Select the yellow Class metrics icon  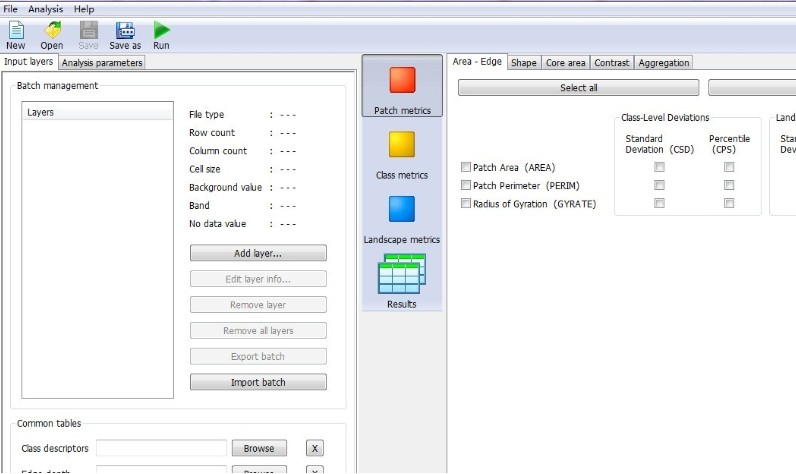[402, 145]
